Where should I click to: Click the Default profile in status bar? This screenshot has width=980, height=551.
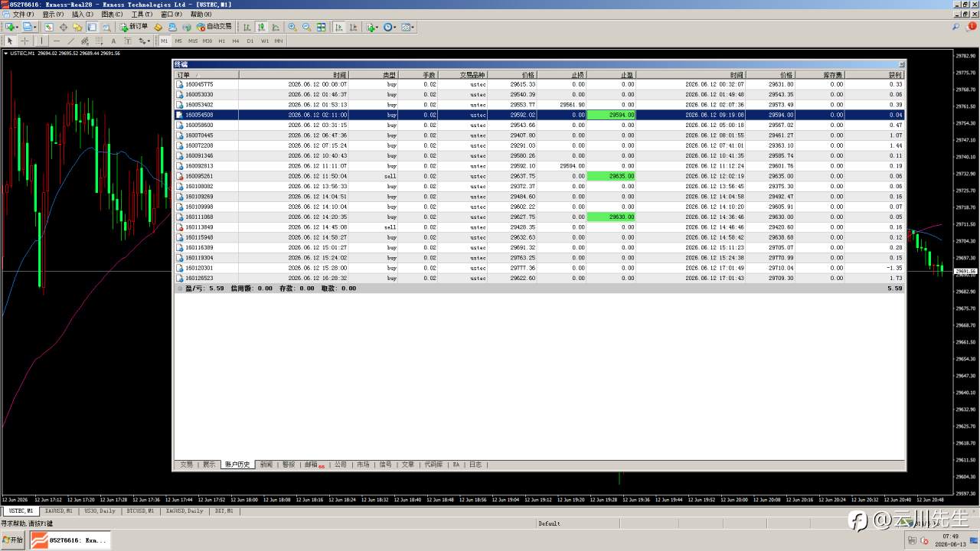[x=549, y=523]
